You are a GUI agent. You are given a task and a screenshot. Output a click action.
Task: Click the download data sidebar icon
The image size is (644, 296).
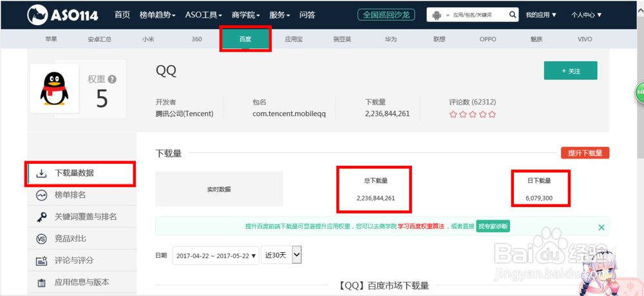[x=41, y=173]
